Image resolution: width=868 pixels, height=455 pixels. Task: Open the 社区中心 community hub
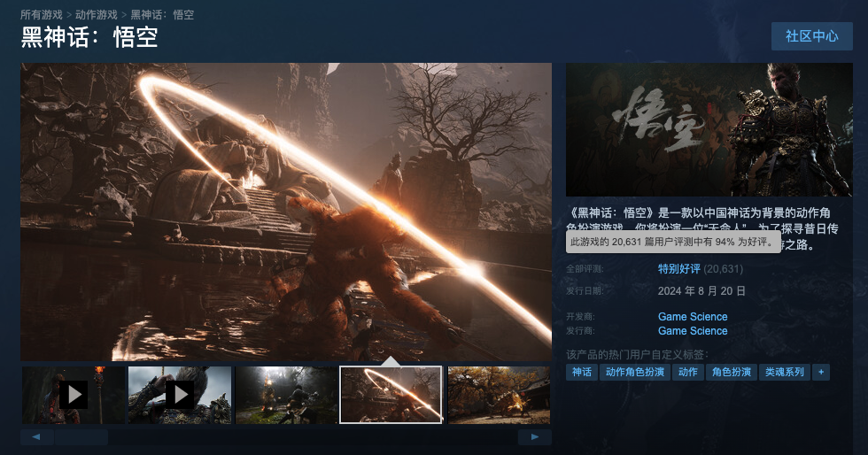tap(811, 36)
